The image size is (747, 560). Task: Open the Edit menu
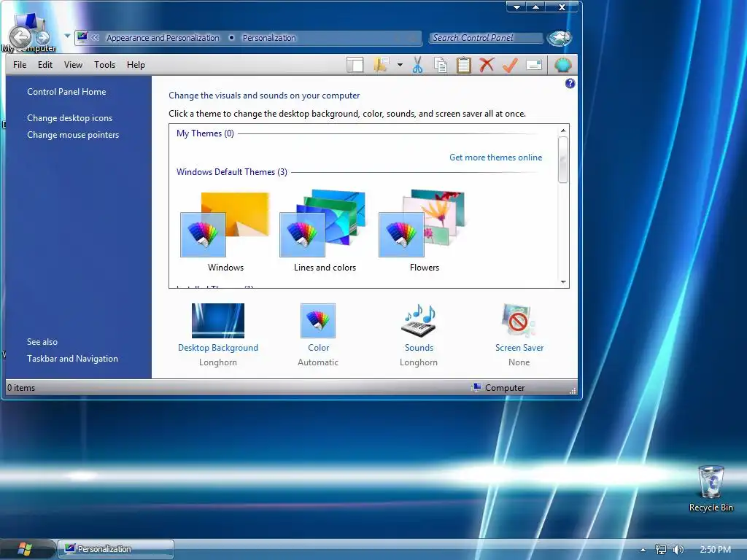point(45,65)
